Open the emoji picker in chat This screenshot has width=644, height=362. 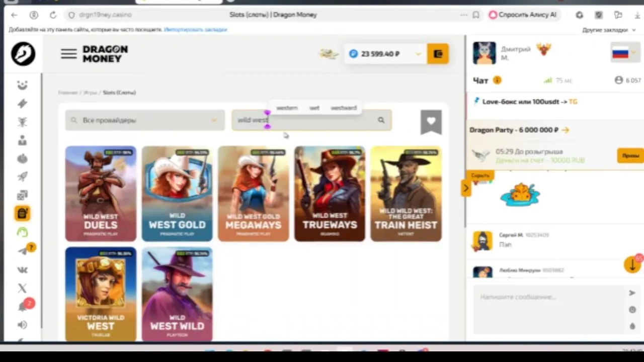point(632,310)
